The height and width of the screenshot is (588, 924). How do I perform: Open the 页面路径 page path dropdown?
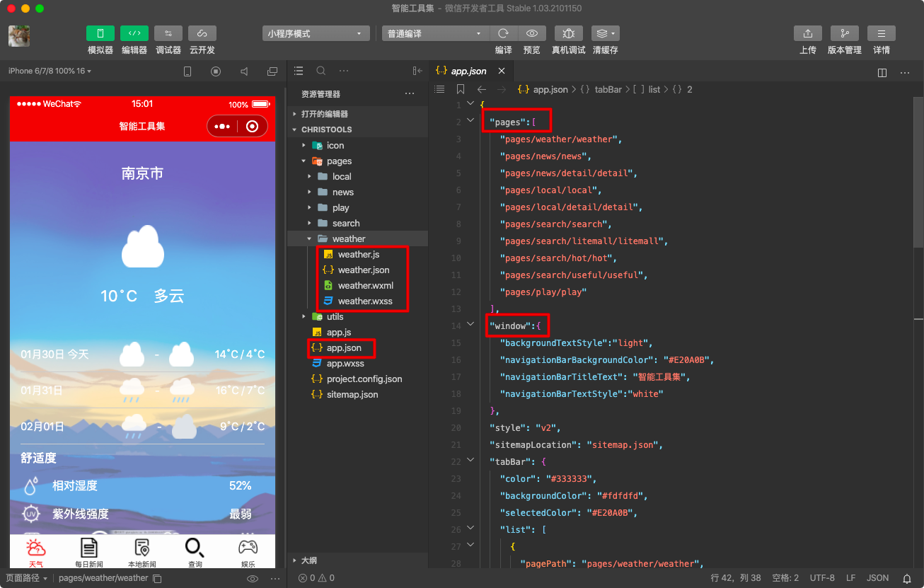click(27, 578)
